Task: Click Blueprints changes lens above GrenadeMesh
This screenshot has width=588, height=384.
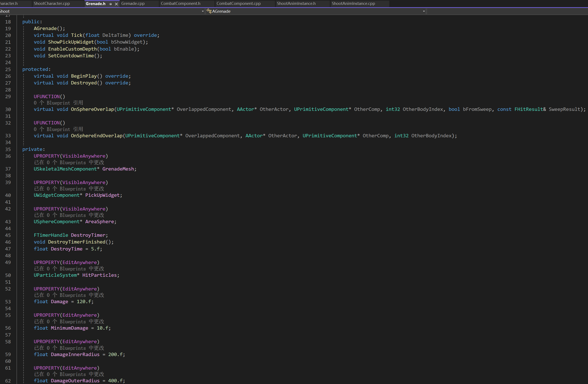Action: click(x=69, y=162)
